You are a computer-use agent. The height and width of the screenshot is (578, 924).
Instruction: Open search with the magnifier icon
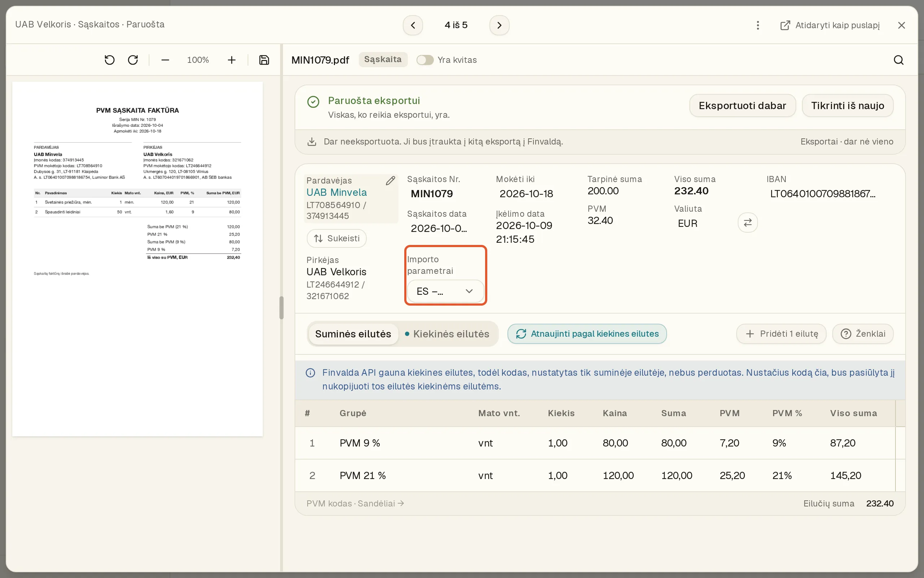coord(898,60)
